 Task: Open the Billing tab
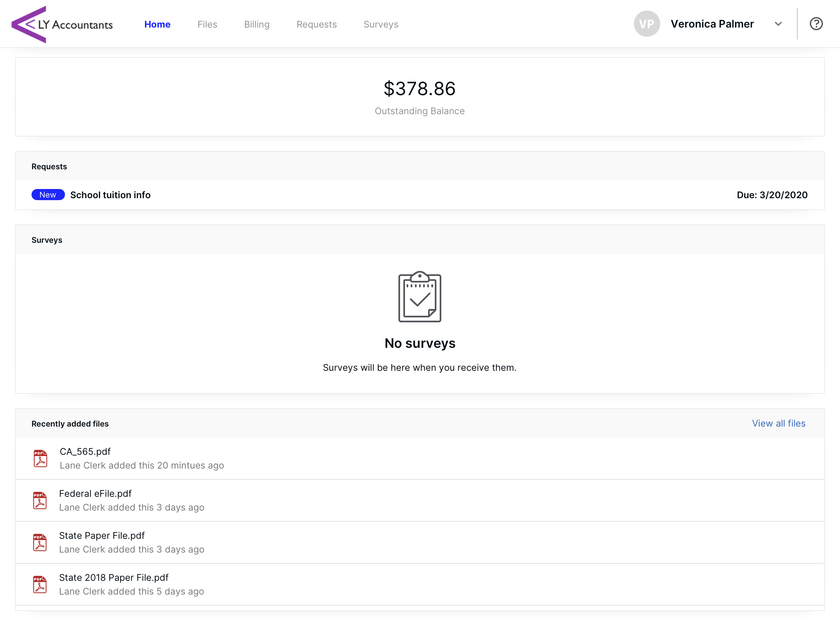[257, 24]
